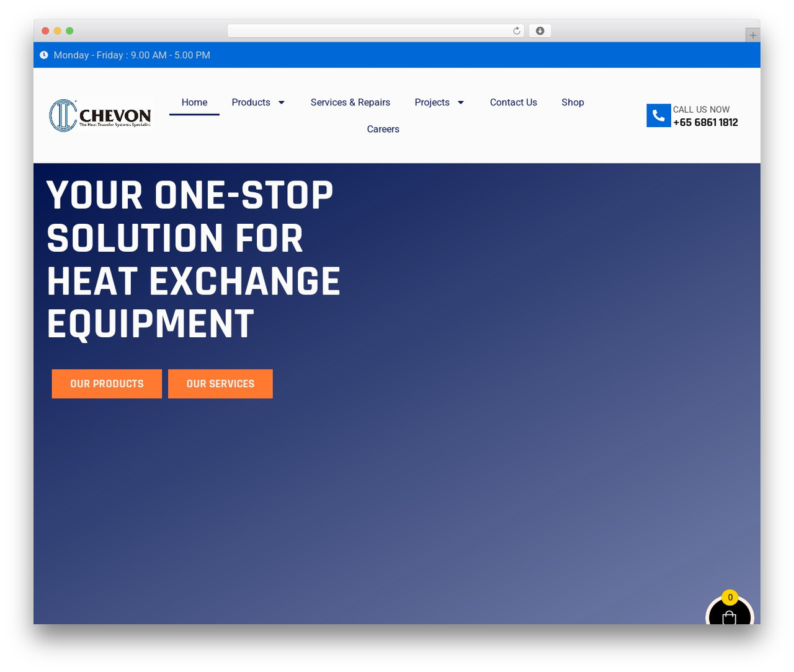Click the cart count badge showing 0
The image size is (794, 672).
730,598
